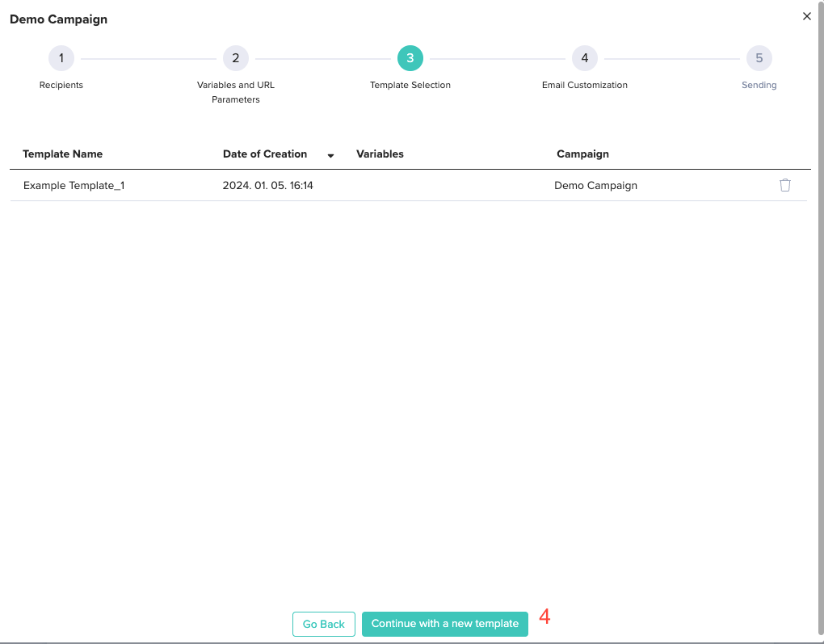
Task: Click step 4 Email Customization circle
Action: point(584,57)
